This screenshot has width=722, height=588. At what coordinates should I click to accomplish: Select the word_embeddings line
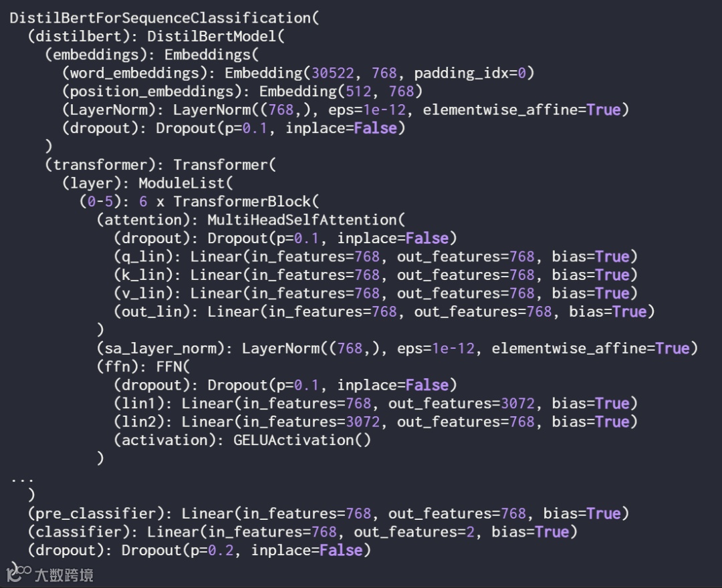pyautogui.click(x=298, y=73)
